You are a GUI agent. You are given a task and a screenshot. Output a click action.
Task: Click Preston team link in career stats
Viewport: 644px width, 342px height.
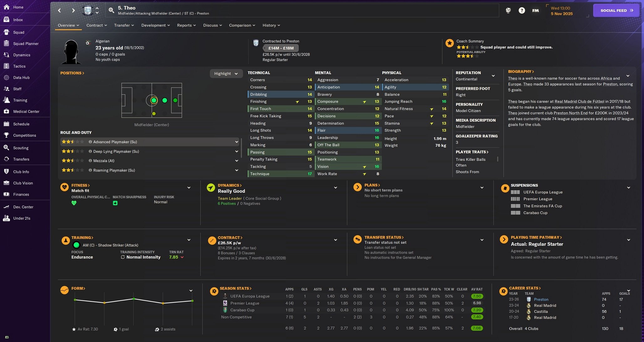(541, 299)
